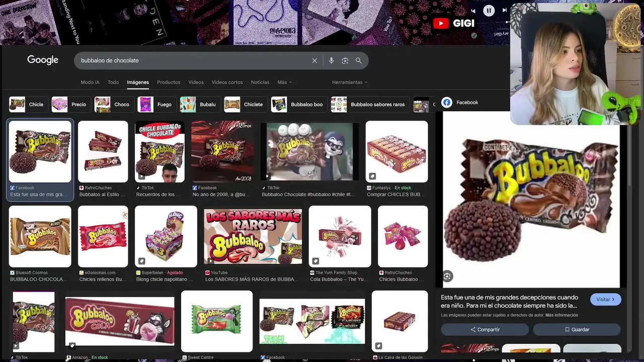
Task: Click the Visitar button
Action: pos(606,300)
